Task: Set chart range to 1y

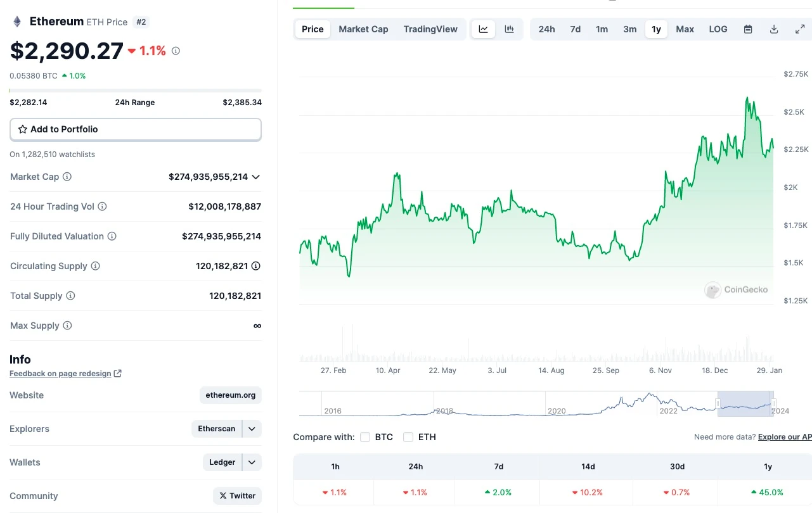Action: click(x=656, y=29)
